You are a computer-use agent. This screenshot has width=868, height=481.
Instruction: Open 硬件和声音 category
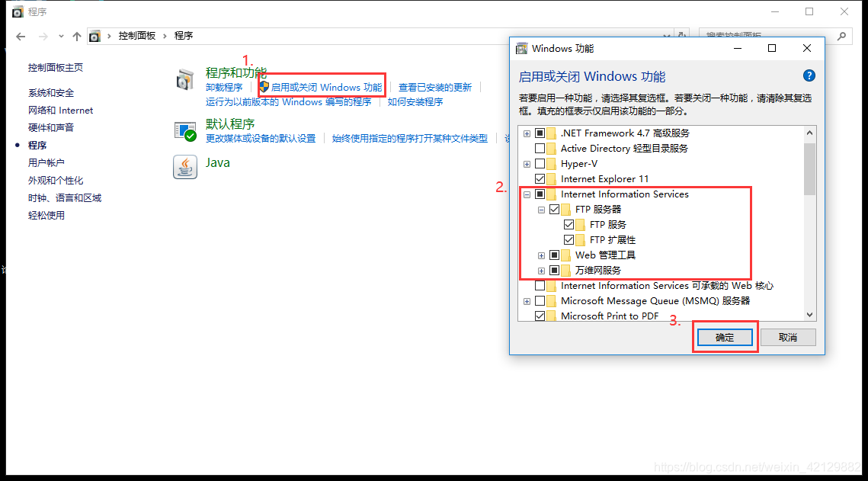click(51, 127)
